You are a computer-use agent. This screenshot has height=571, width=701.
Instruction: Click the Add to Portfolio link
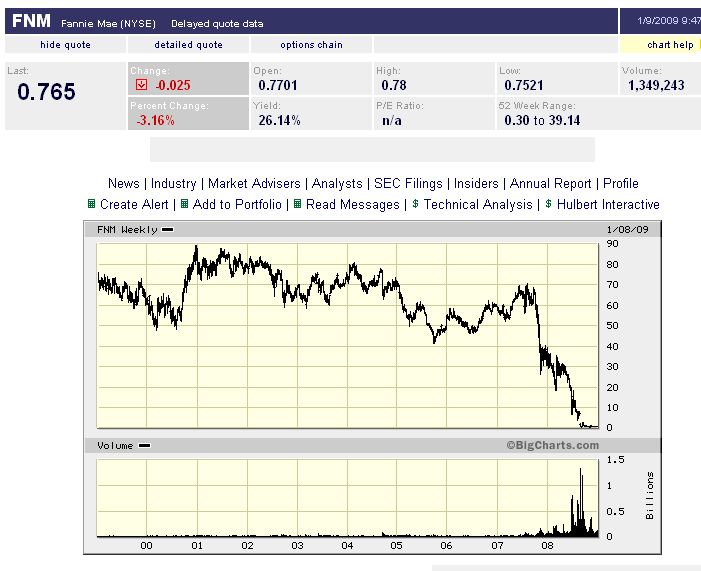coord(237,204)
